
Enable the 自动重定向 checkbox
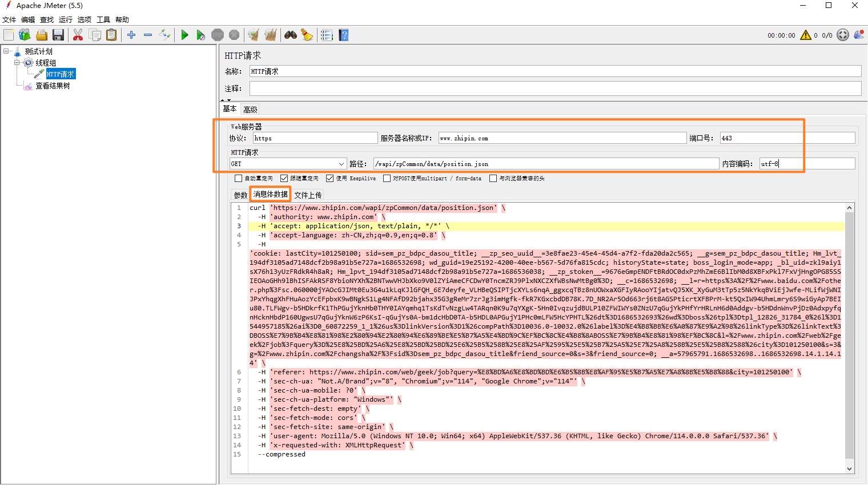(239, 179)
